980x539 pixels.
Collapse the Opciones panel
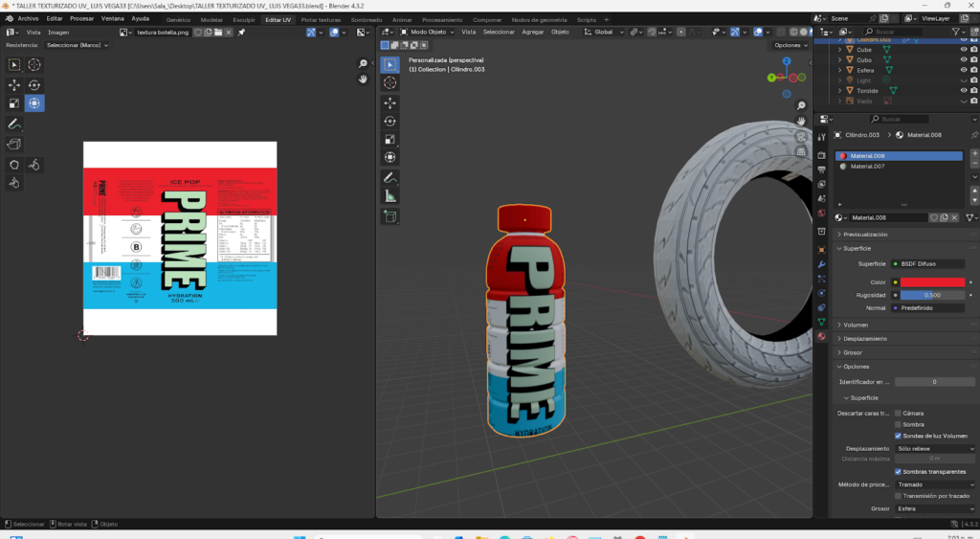pos(905,367)
